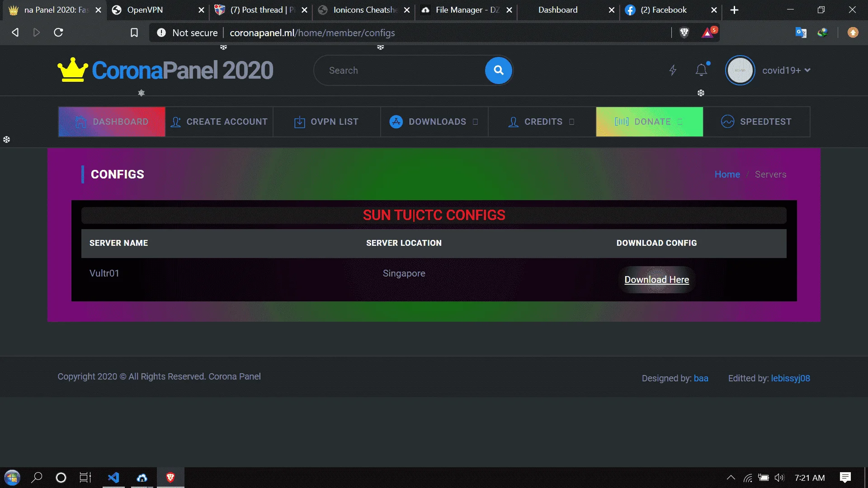Expand the covid19+ user dropdown arrow
Viewport: 868px width, 488px height.
click(x=807, y=70)
